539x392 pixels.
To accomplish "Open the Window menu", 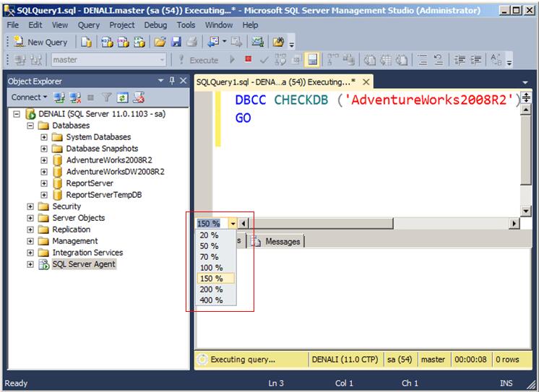I will [x=219, y=25].
